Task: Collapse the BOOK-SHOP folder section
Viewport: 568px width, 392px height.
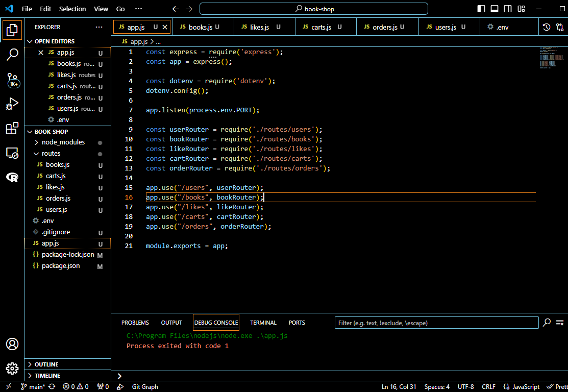Action: click(67, 132)
